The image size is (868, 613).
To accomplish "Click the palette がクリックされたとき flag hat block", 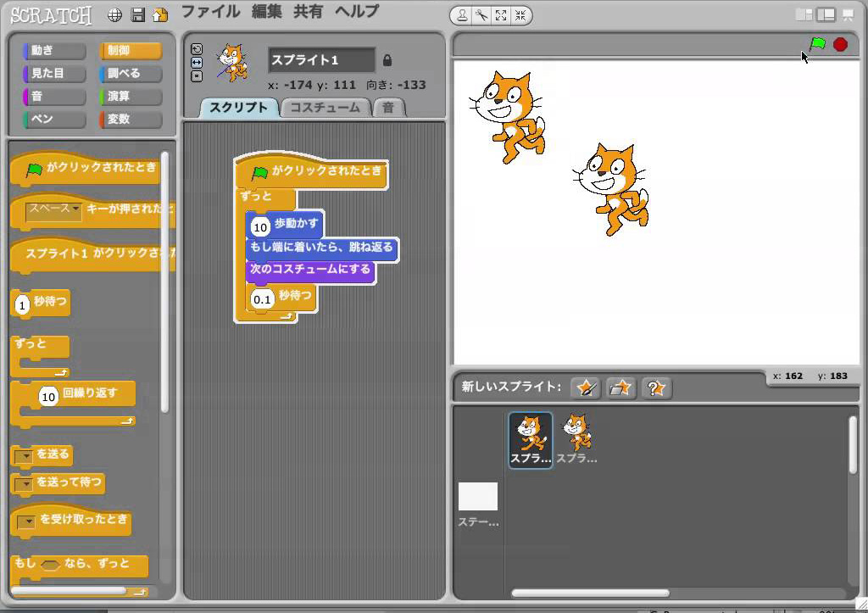I will [86, 169].
